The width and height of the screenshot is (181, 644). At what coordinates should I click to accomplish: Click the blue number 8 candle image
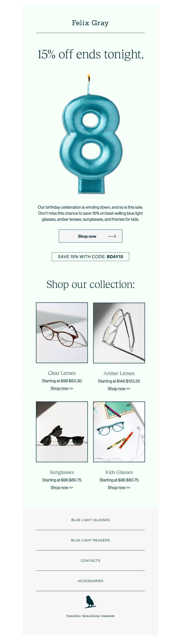coord(90,131)
